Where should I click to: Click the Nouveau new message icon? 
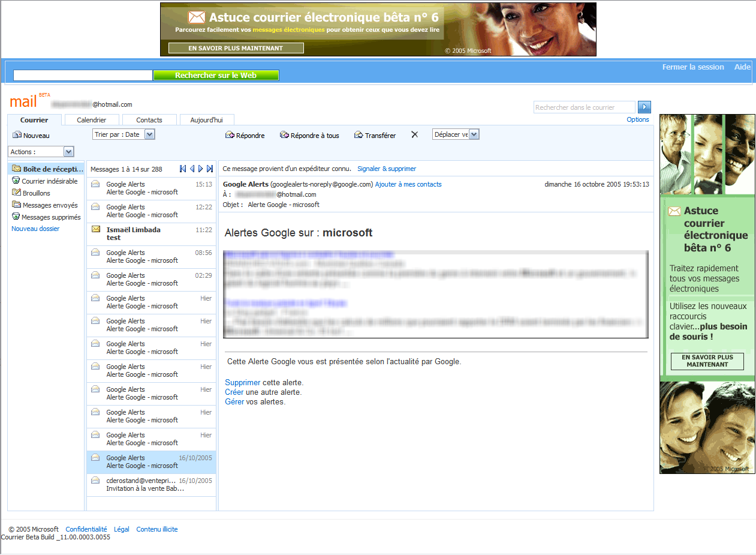coord(17,136)
